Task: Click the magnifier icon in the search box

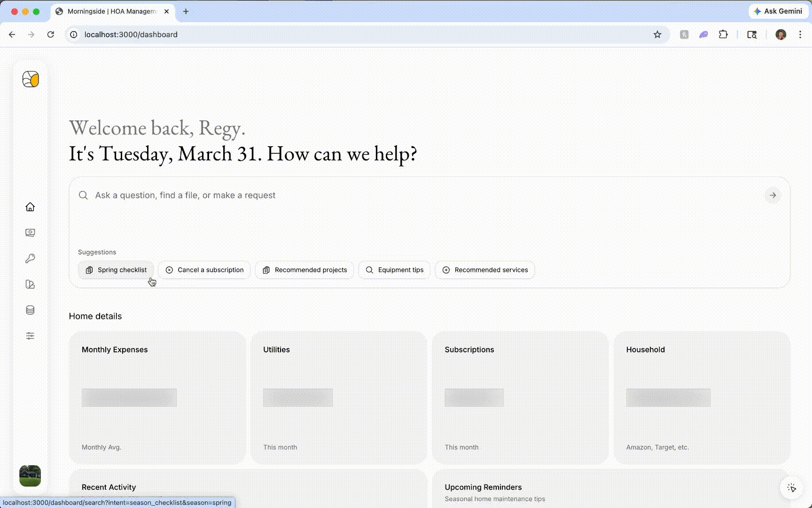Action: pyautogui.click(x=83, y=195)
